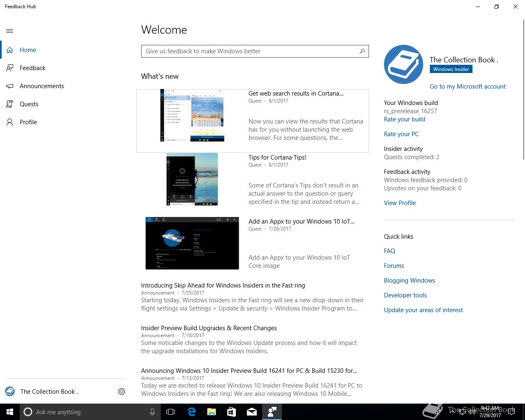Open 'View Profile' link
Image resolution: width=525 pixels, height=420 pixels.
pyautogui.click(x=400, y=203)
